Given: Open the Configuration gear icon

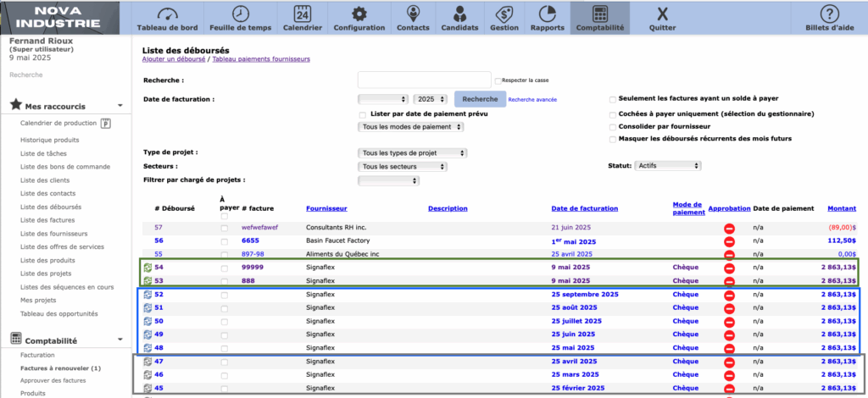Looking at the screenshot, I should [x=359, y=14].
